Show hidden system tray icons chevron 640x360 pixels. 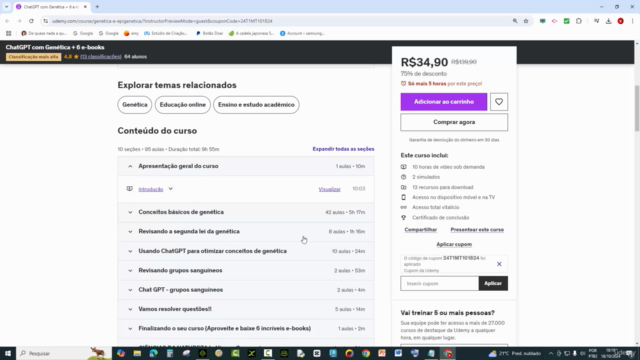point(551,353)
